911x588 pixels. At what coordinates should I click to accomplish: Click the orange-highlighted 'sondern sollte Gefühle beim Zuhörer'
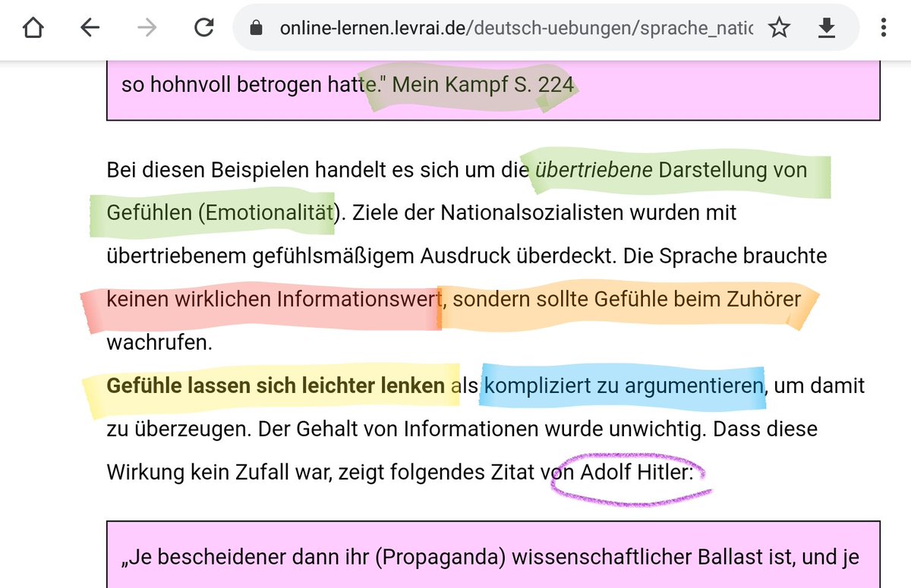coord(627,299)
